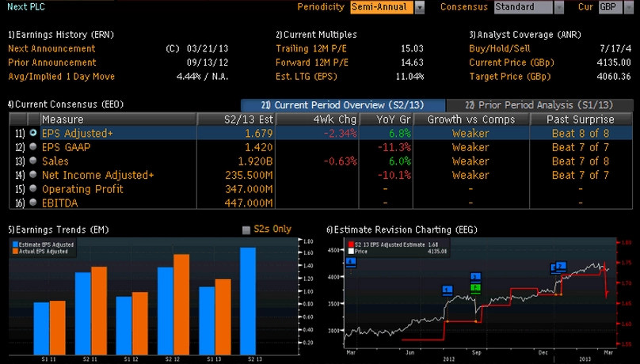This screenshot has width=640, height=364.
Task: Click the 447.000M EBITDA estimate
Action: point(249,203)
